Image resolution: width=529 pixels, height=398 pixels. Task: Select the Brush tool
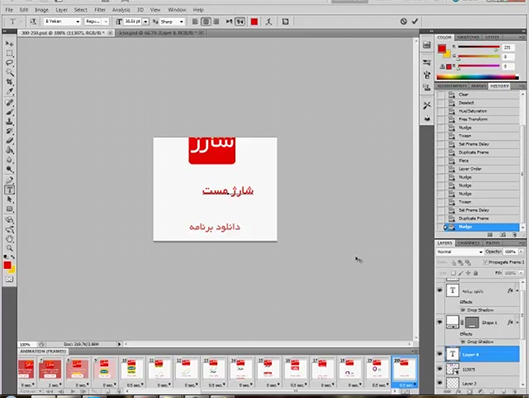(9, 112)
